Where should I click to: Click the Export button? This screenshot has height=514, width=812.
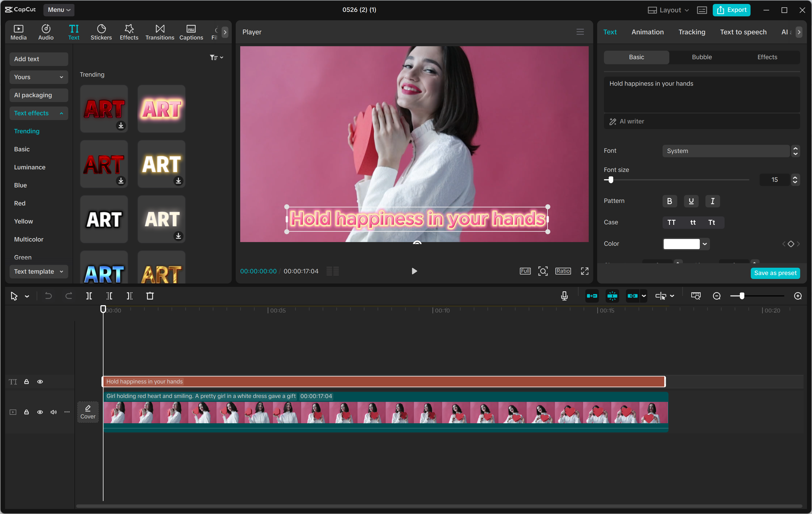coord(731,10)
